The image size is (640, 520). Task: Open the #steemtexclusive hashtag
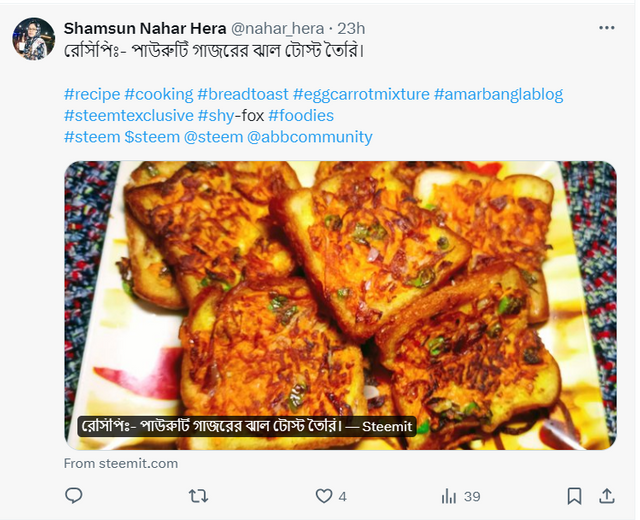(129, 116)
